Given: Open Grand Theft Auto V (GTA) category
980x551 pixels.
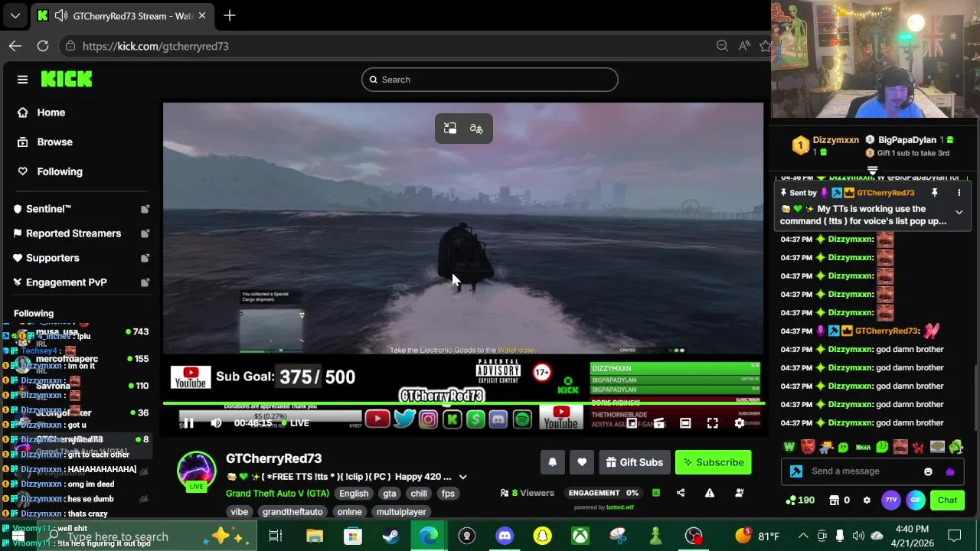Looking at the screenshot, I should [x=277, y=494].
